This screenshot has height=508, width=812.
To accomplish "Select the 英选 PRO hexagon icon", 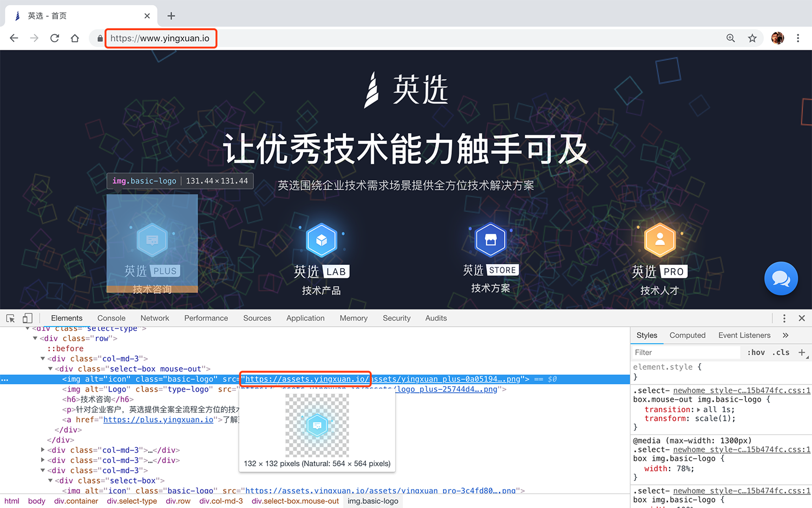I will (660, 239).
